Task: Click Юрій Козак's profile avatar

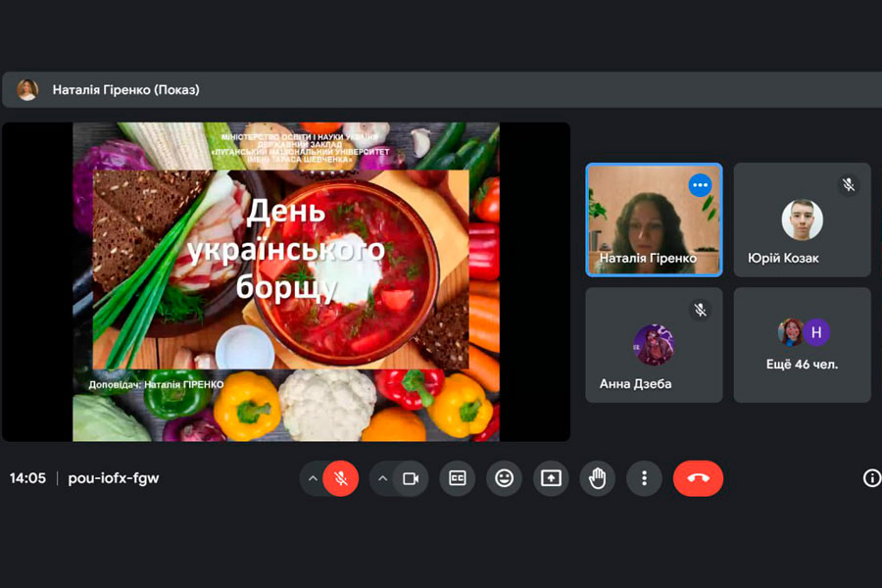Action: click(x=802, y=220)
